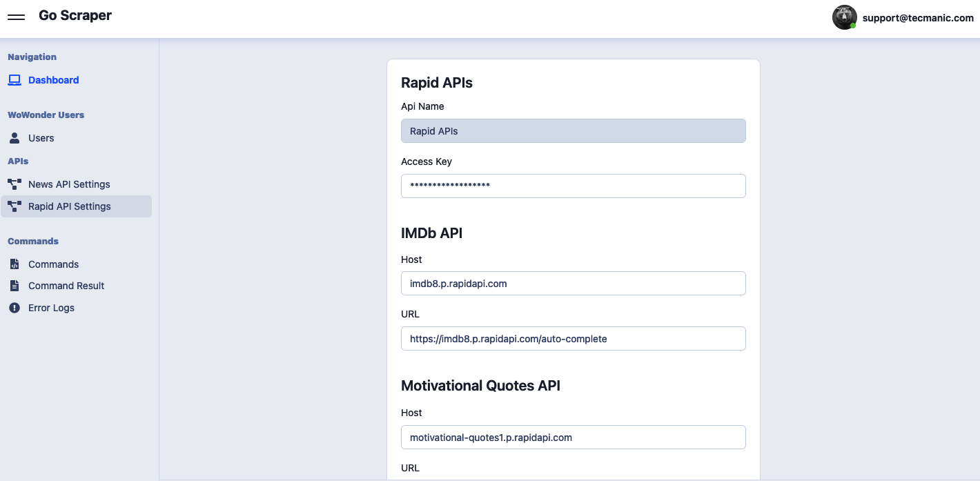Focus the Access Key field
Screen dimensions: 980x481
point(573,186)
